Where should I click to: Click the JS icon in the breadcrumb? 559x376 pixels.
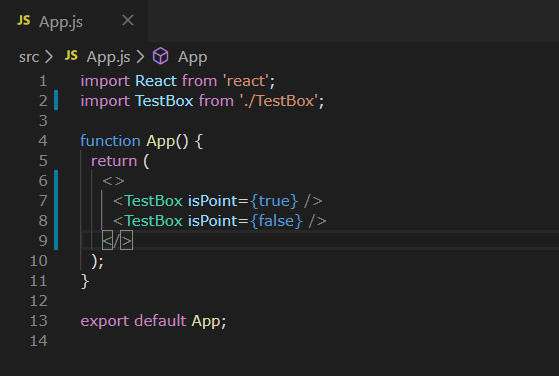click(x=71, y=55)
